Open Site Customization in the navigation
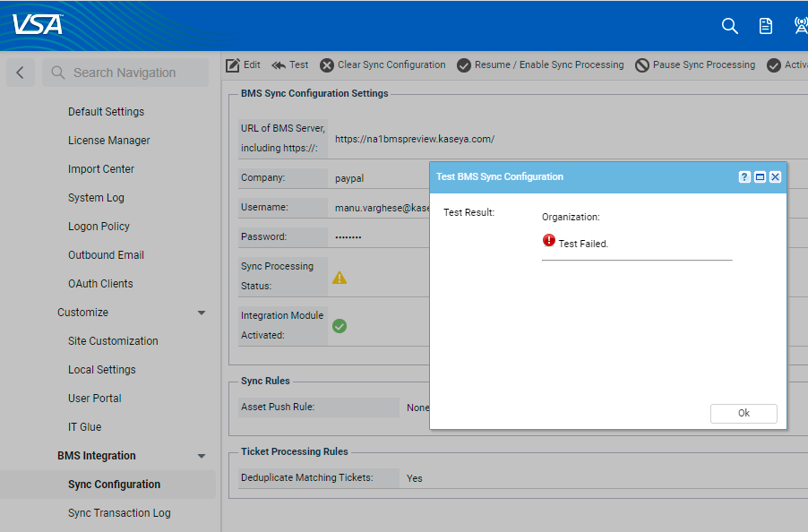 (x=113, y=341)
